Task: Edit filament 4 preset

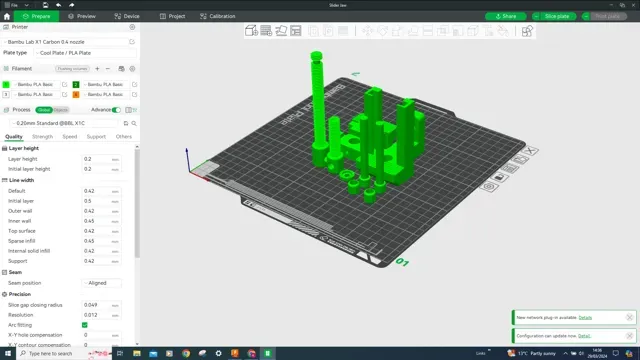Action: [x=134, y=94]
